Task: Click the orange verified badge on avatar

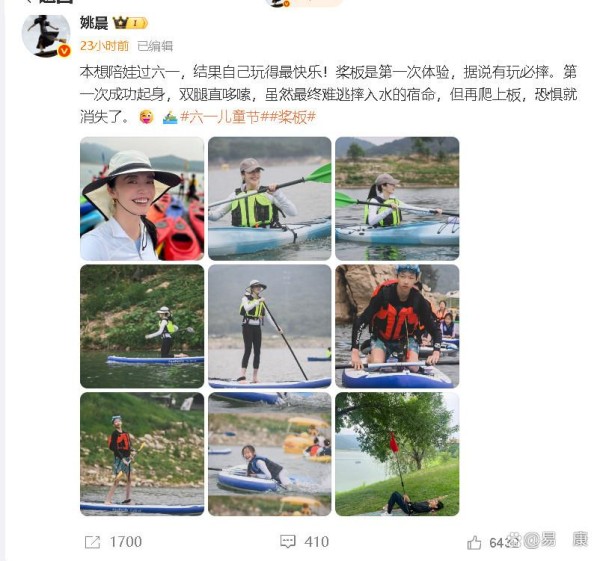Action: [64, 51]
